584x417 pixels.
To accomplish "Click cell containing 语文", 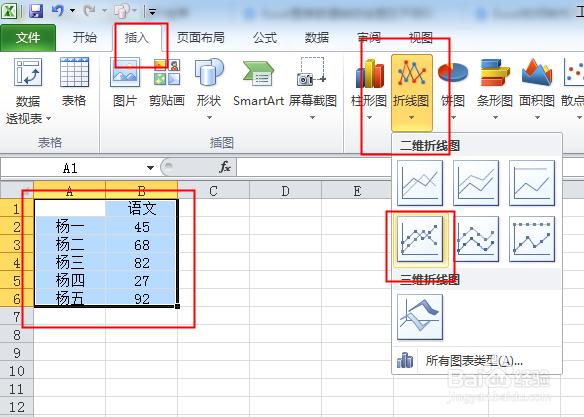I will (142, 208).
